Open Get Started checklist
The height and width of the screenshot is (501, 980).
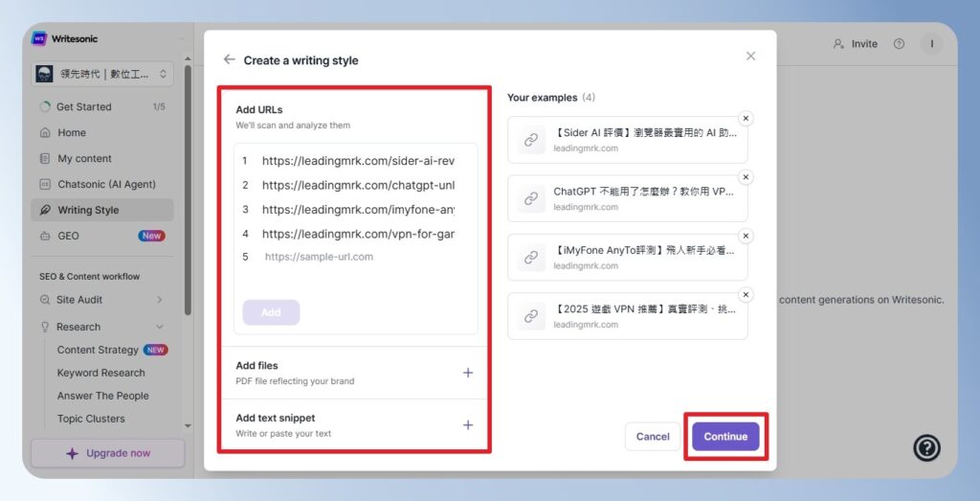tap(101, 107)
